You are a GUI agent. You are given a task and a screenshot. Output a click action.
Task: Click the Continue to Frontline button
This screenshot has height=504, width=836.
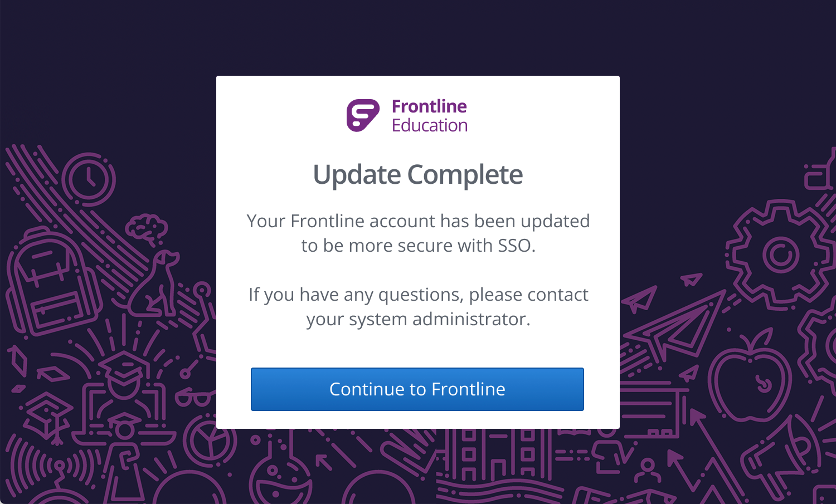[417, 389]
